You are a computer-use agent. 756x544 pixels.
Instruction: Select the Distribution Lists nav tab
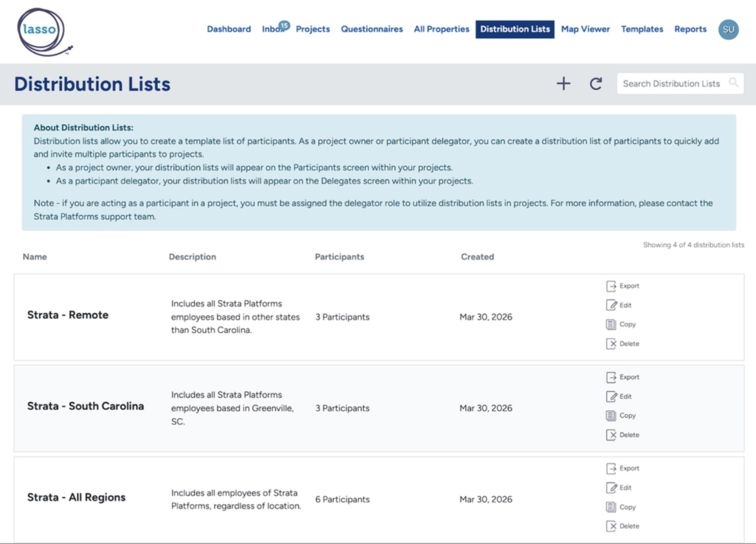point(515,29)
